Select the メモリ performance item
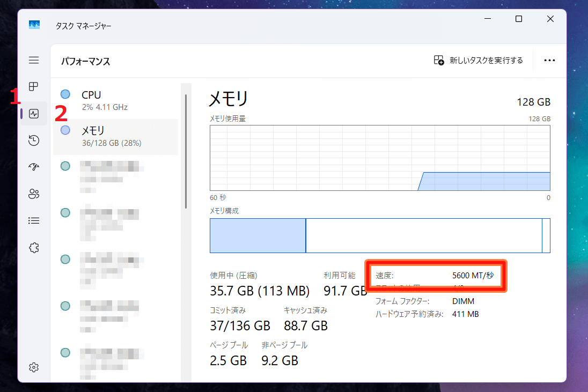588x392 pixels. [x=115, y=136]
